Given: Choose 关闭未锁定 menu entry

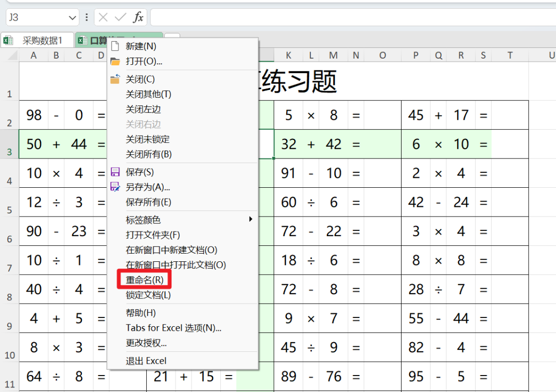Looking at the screenshot, I should click(183, 139).
